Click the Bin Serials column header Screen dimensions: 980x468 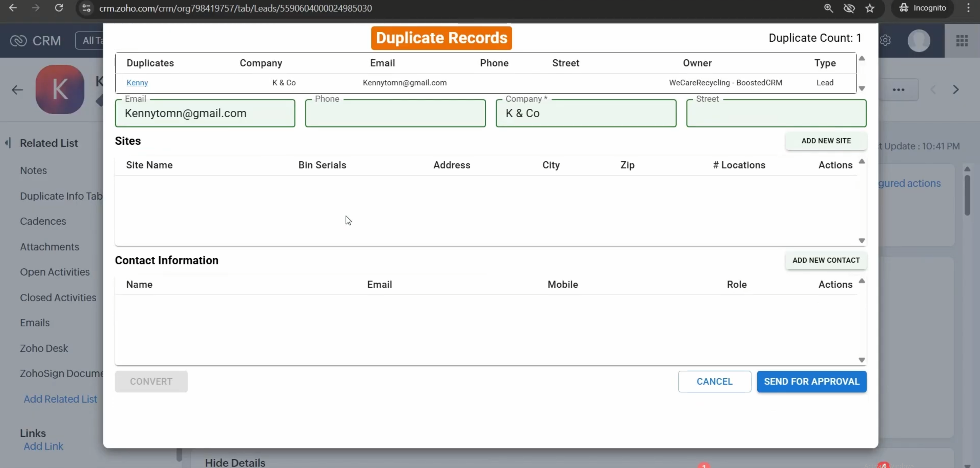tap(322, 165)
